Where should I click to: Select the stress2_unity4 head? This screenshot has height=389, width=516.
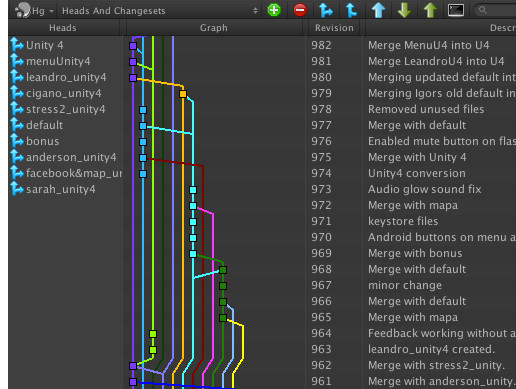(x=66, y=109)
